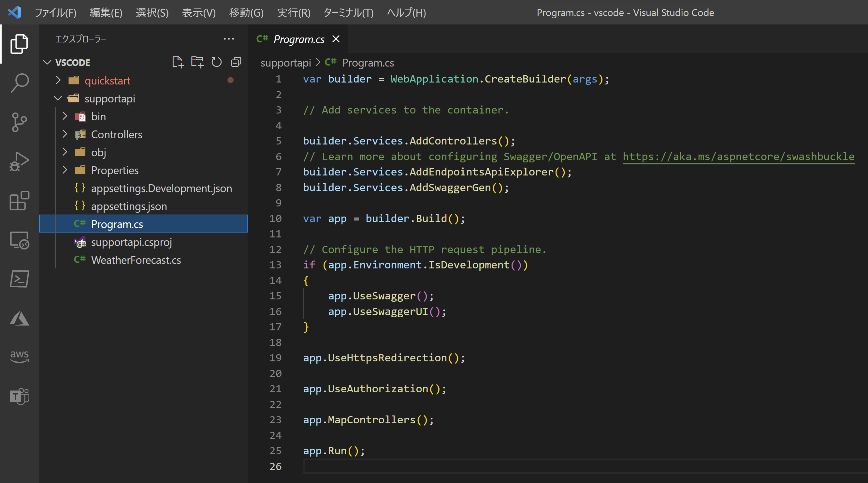Viewport: 868px width, 483px height.
Task: Open the Explorer view in activity bar
Action: click(x=19, y=44)
